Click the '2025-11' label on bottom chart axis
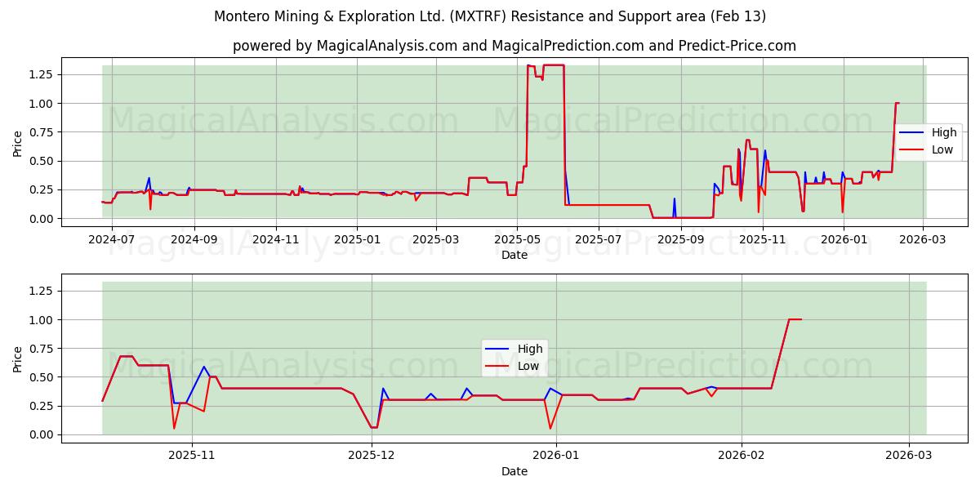Screen dimensions: 980x490 tap(190, 456)
